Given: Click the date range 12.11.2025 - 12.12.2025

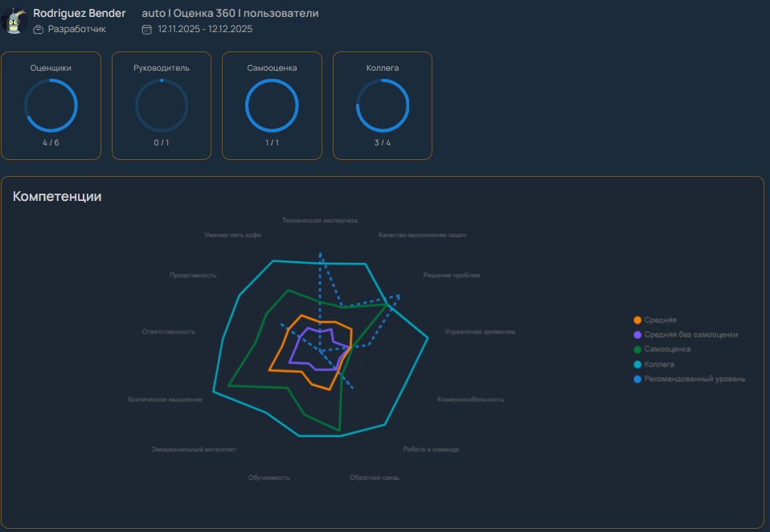Looking at the screenshot, I should pyautogui.click(x=205, y=29).
